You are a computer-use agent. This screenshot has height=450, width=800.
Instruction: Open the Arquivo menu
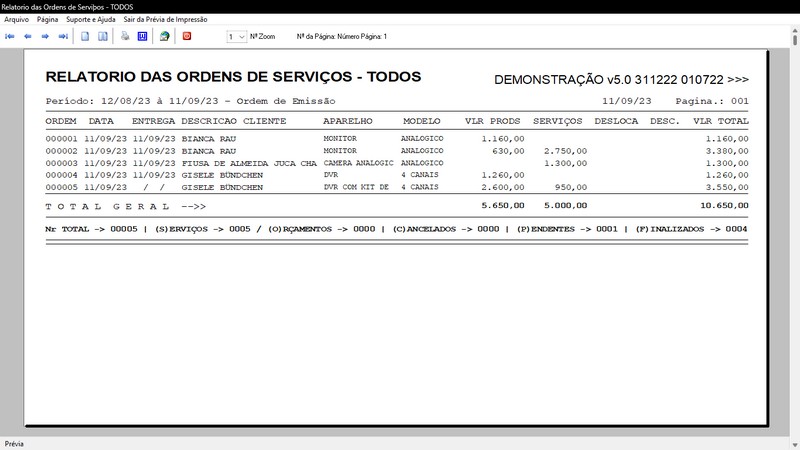(x=16, y=19)
